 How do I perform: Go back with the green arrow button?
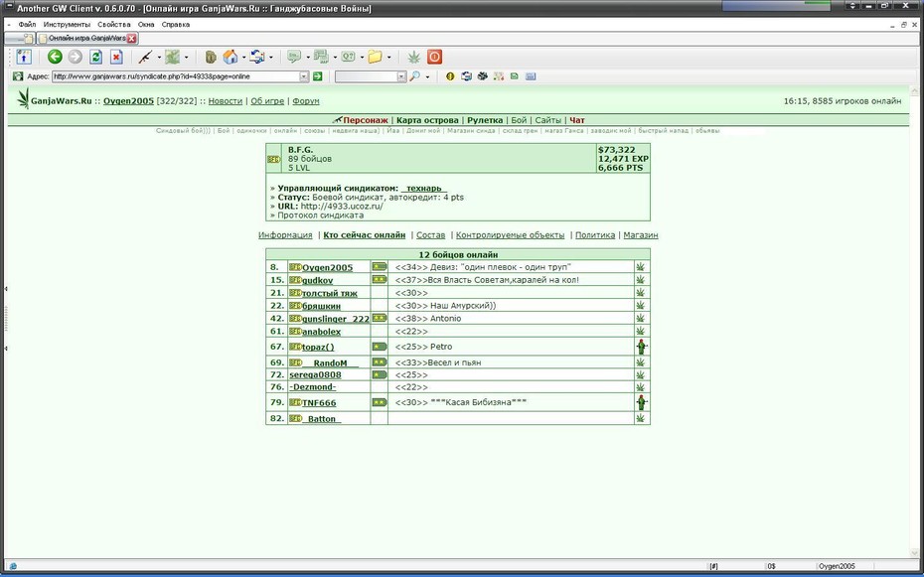tap(55, 58)
